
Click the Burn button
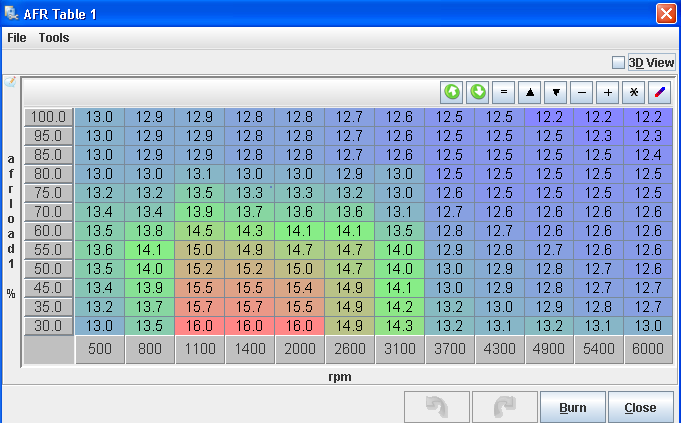coord(572,407)
